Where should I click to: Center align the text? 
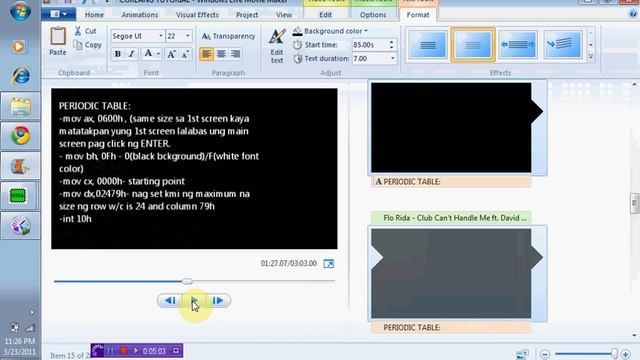tap(221, 54)
